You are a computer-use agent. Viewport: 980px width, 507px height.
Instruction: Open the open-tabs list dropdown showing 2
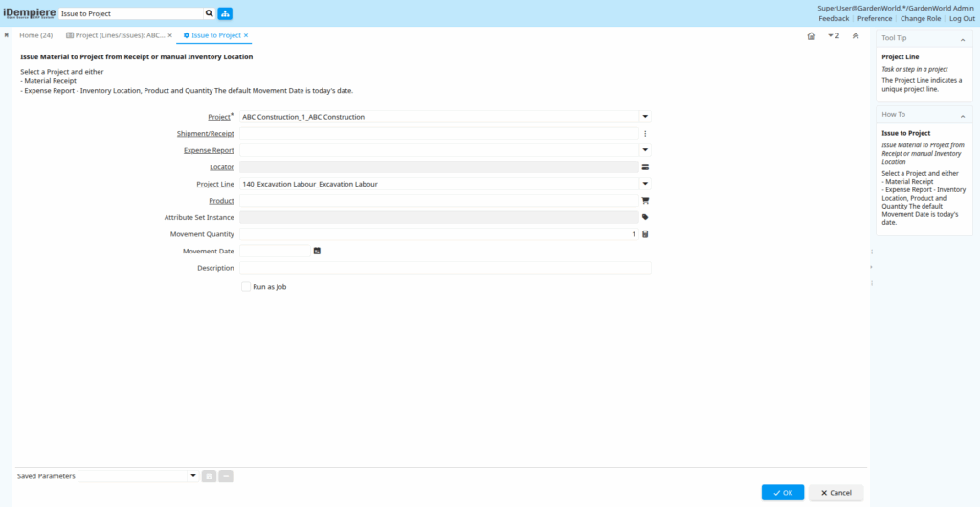pyautogui.click(x=834, y=36)
